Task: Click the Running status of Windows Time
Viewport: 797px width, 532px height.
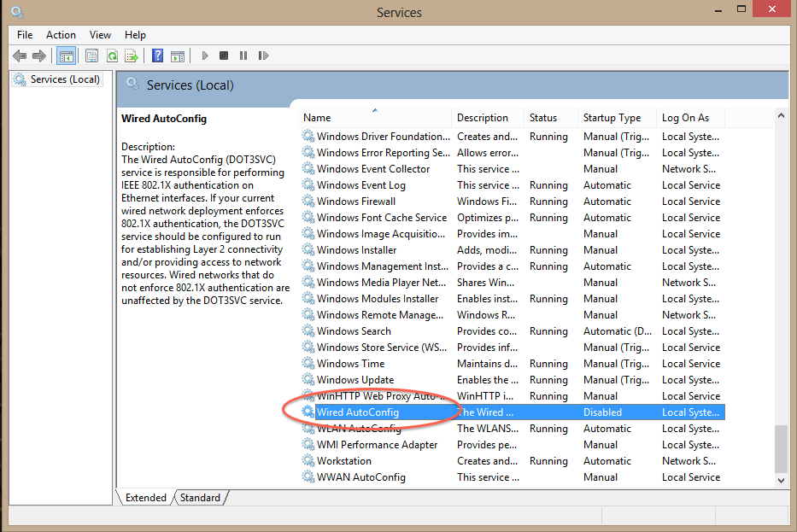Action: (x=548, y=364)
